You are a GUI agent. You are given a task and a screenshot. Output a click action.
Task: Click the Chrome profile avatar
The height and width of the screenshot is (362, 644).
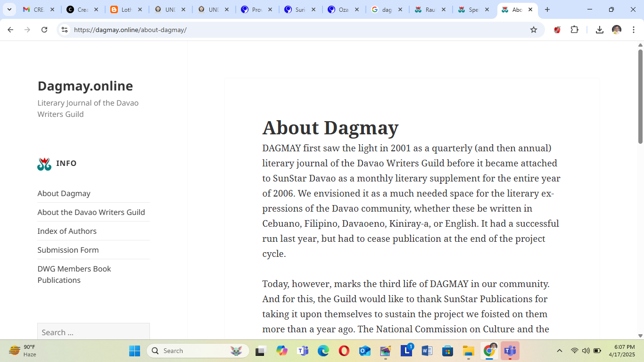click(617, 29)
